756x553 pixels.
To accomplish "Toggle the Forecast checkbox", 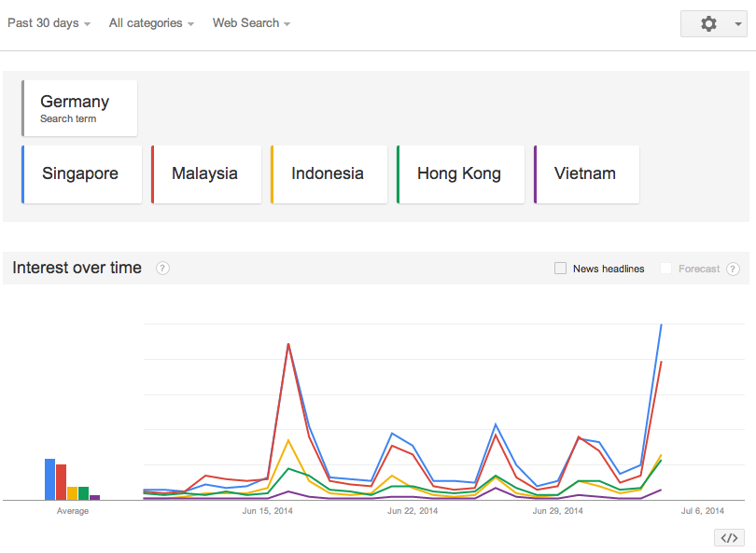I will (x=665, y=269).
